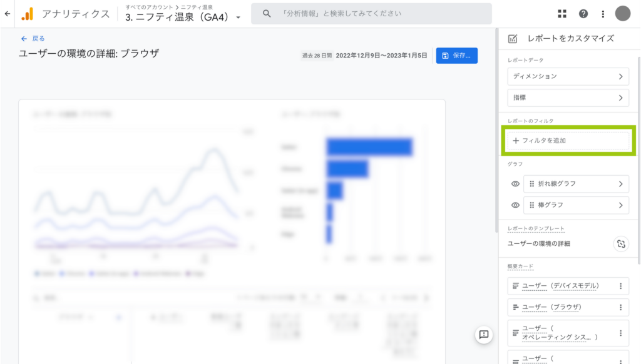
Task: Click the ユーザーの環境の詳細 template name
Action: (539, 244)
